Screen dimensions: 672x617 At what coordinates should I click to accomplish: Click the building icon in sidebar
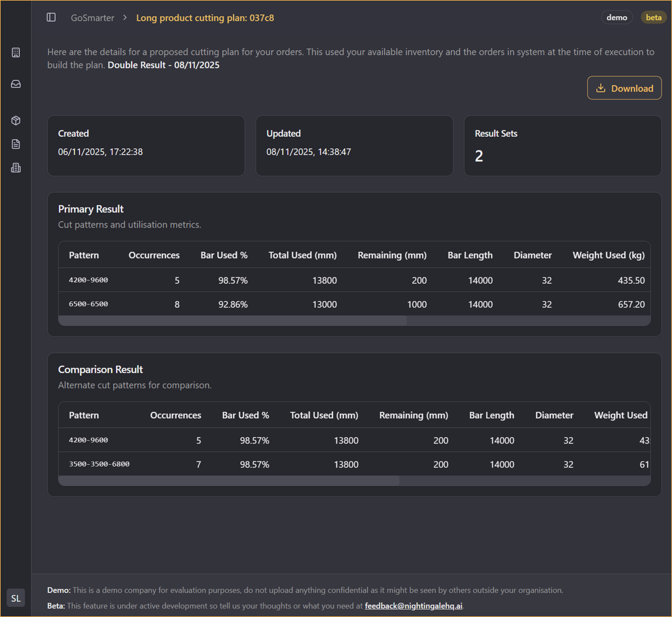click(16, 53)
